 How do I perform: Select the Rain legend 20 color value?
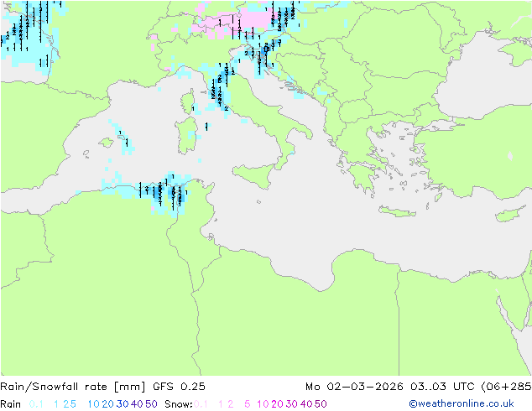[x=108, y=404]
